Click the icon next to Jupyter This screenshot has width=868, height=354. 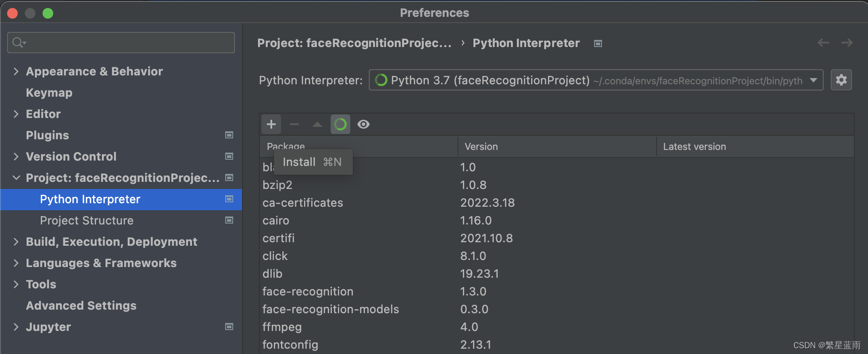229,327
